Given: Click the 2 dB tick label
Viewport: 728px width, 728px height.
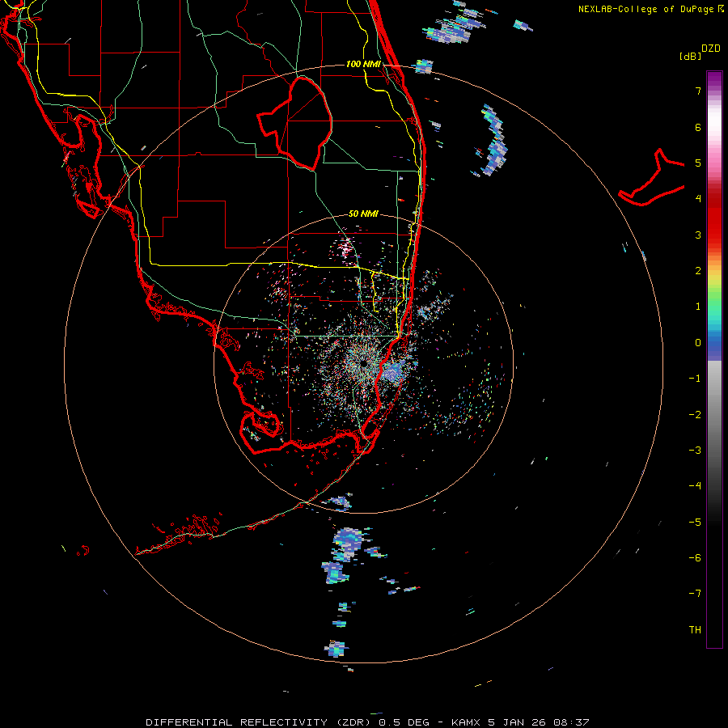Looking at the screenshot, I should click(x=698, y=271).
